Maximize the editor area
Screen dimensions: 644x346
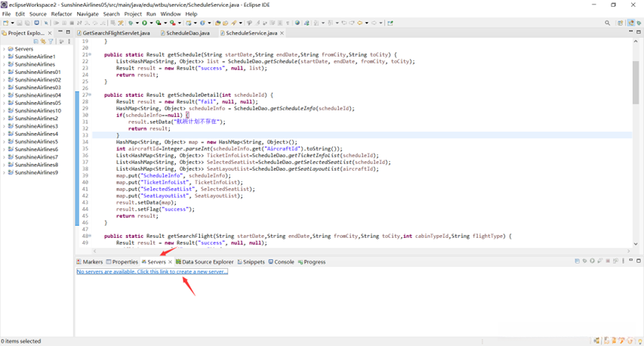point(639,32)
